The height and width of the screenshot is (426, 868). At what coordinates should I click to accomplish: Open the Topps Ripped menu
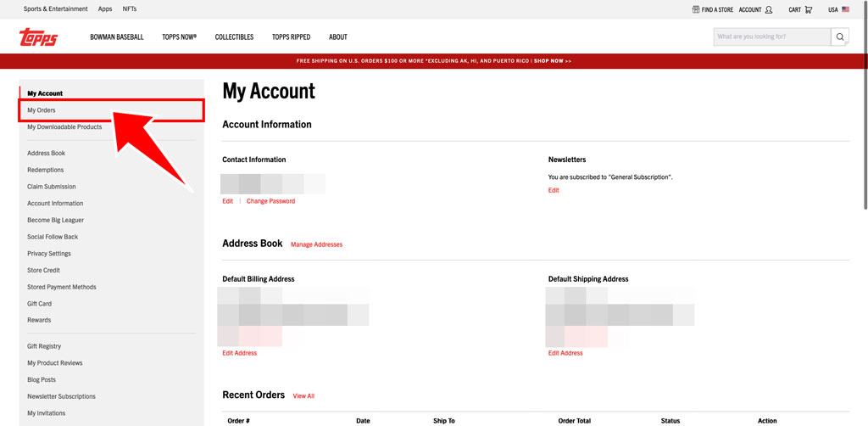point(292,37)
